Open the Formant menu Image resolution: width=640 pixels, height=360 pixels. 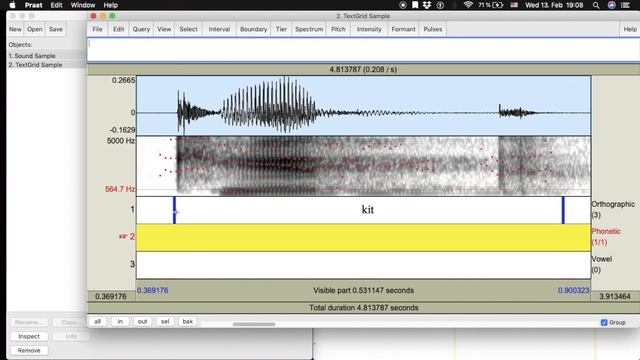click(403, 29)
